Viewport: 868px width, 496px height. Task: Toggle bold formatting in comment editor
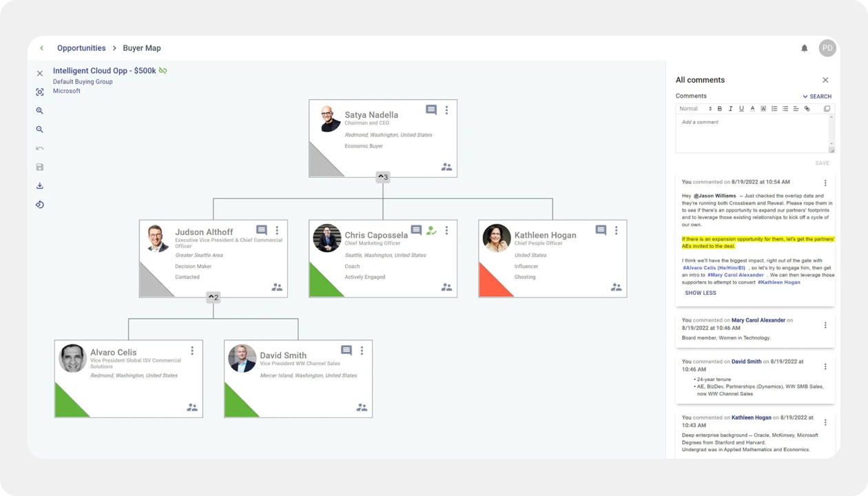tap(720, 109)
